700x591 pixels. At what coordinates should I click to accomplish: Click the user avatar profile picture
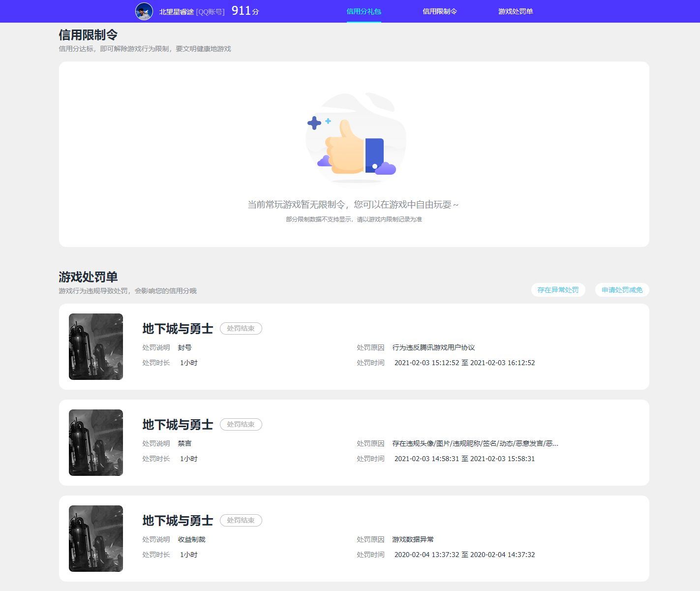click(145, 10)
